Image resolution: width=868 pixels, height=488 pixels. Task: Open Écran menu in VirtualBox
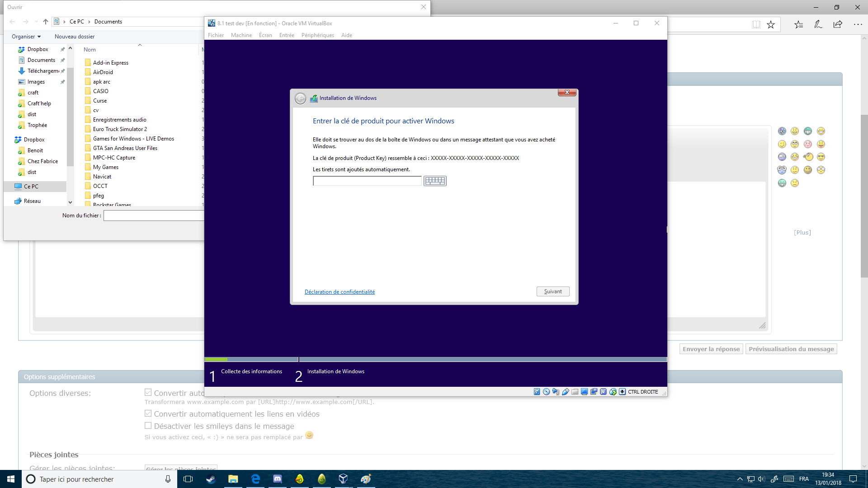click(265, 35)
